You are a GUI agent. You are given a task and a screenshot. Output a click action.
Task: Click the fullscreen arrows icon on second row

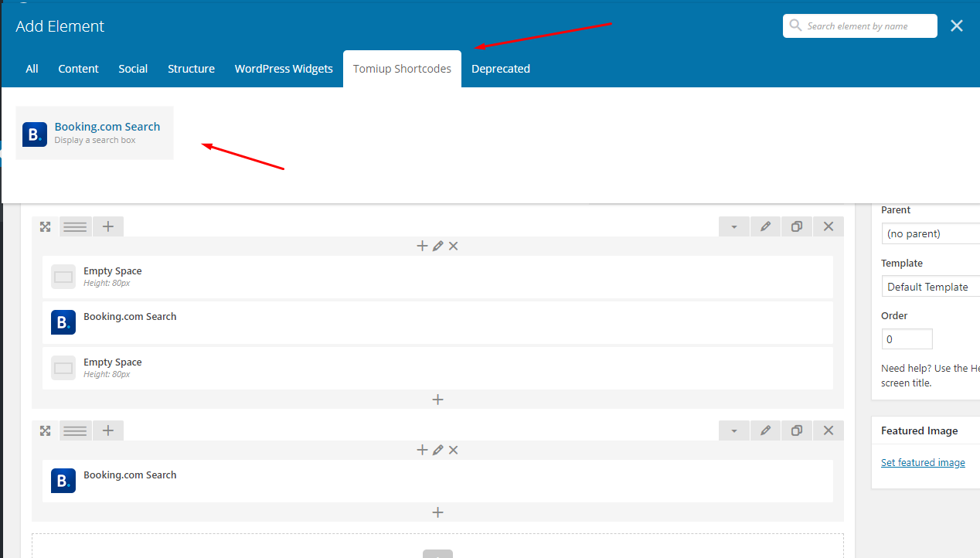pyautogui.click(x=46, y=430)
